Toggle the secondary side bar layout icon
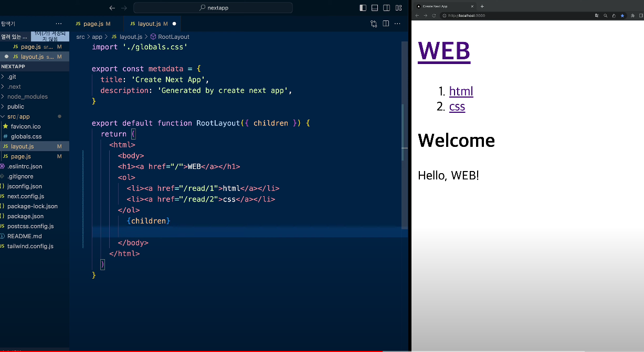644x352 pixels. [387, 8]
